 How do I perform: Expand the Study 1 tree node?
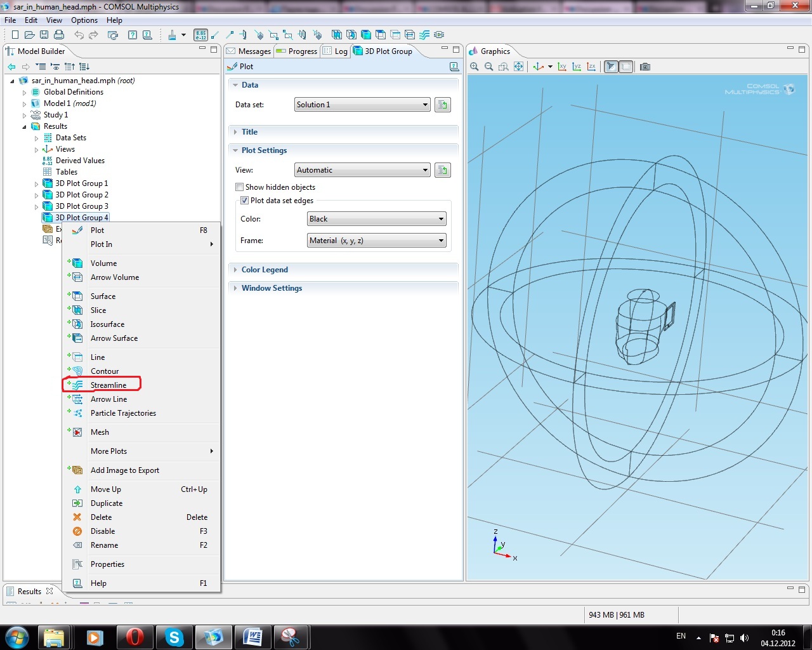[25, 116]
